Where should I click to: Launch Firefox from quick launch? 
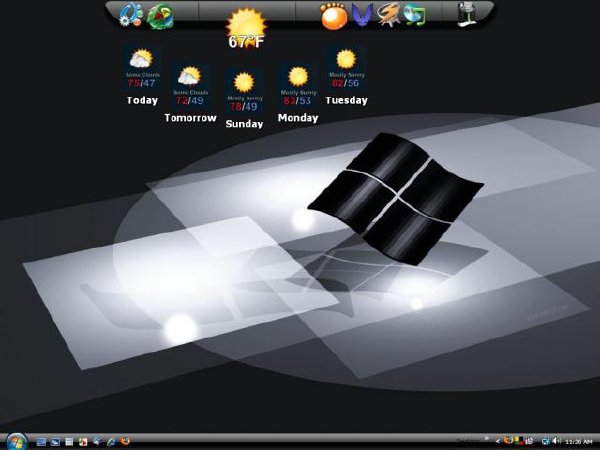[x=125, y=442]
